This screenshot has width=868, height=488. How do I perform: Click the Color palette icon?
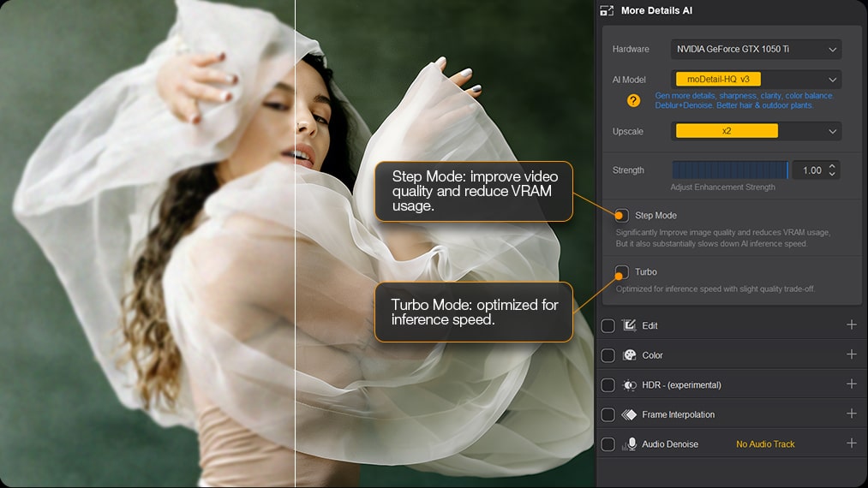[x=629, y=355]
